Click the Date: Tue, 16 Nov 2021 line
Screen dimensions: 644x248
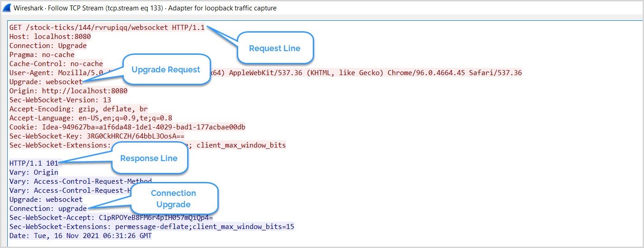click(x=80, y=235)
